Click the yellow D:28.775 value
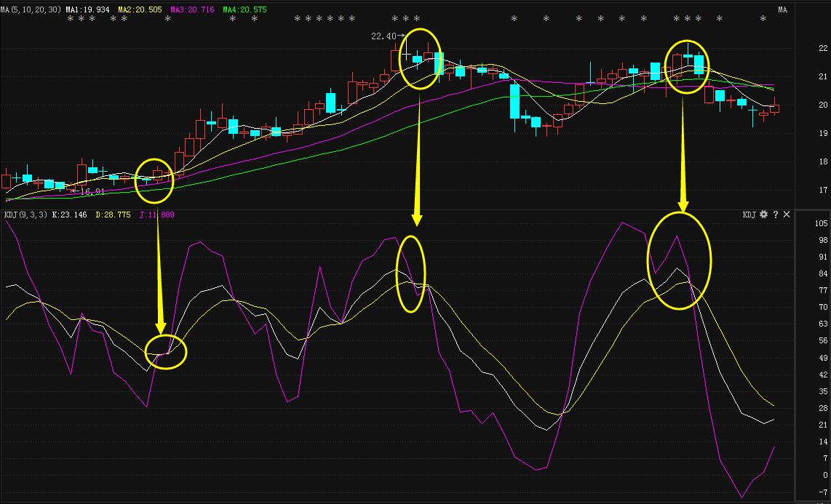Image resolution: width=831 pixels, height=504 pixels. click(x=113, y=215)
